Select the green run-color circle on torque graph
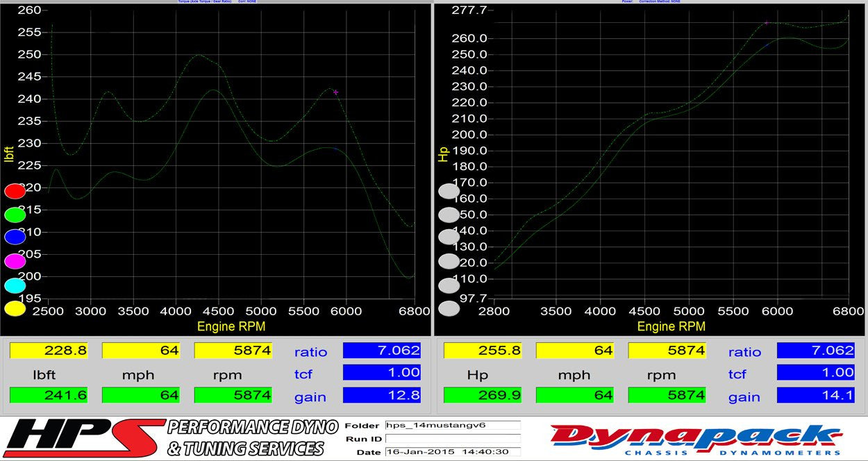This screenshot has width=868, height=461. [x=15, y=215]
